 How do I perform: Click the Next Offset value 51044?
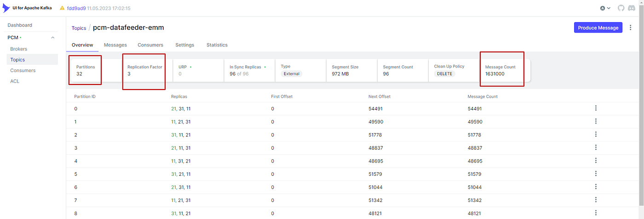click(x=376, y=187)
